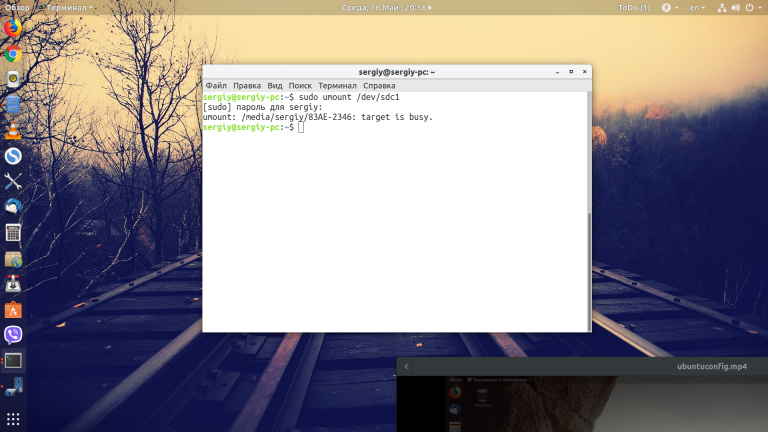The height and width of the screenshot is (432, 768).
Task: Click the Обзор activities button
Action: pyautogui.click(x=17, y=7)
